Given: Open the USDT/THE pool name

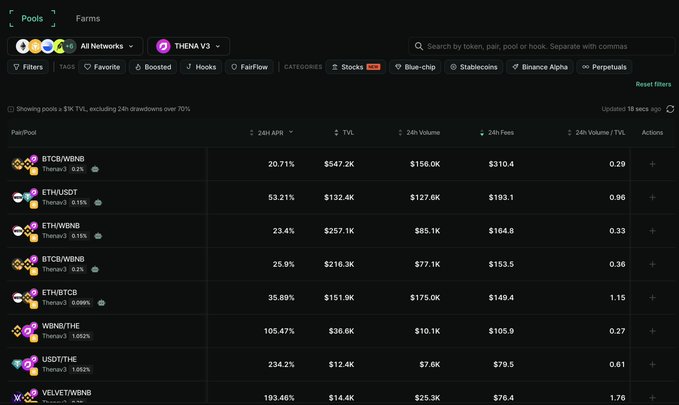Looking at the screenshot, I should pos(59,359).
